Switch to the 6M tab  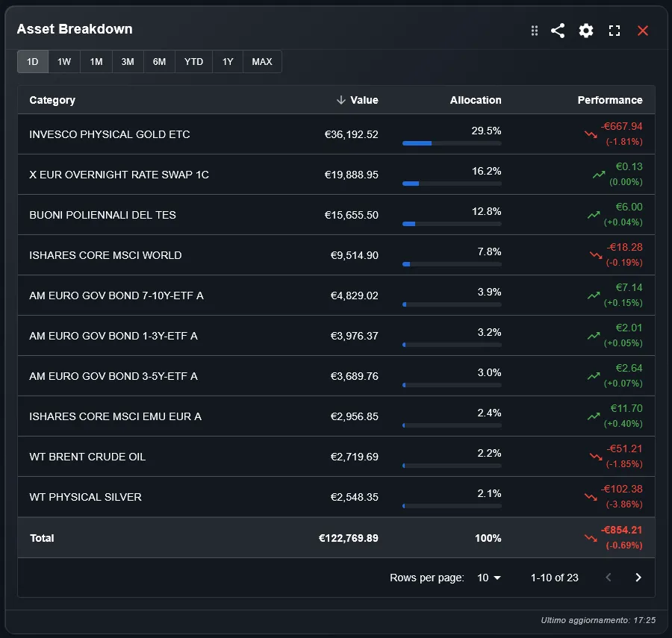(159, 61)
